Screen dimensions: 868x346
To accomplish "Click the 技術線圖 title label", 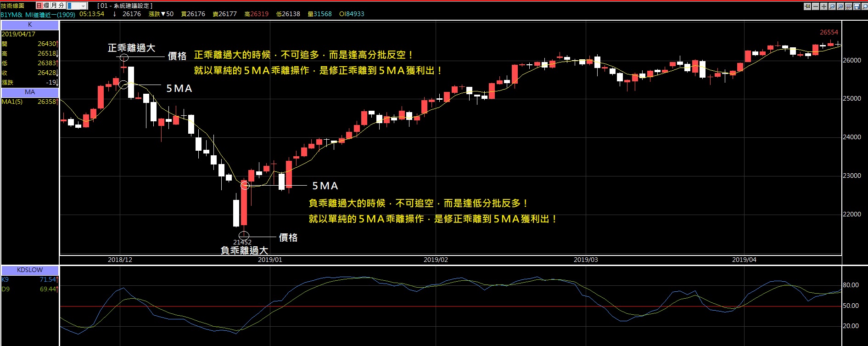I will (x=12, y=6).
